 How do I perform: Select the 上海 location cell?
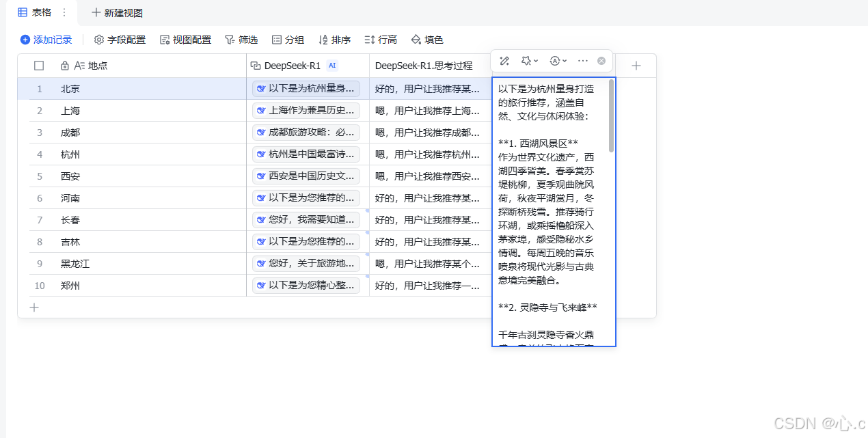[150, 111]
